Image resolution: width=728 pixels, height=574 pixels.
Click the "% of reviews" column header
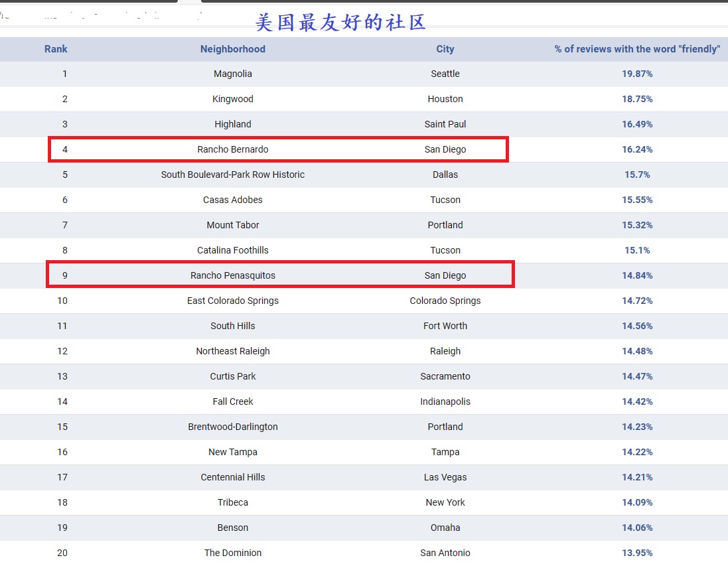[x=636, y=49]
